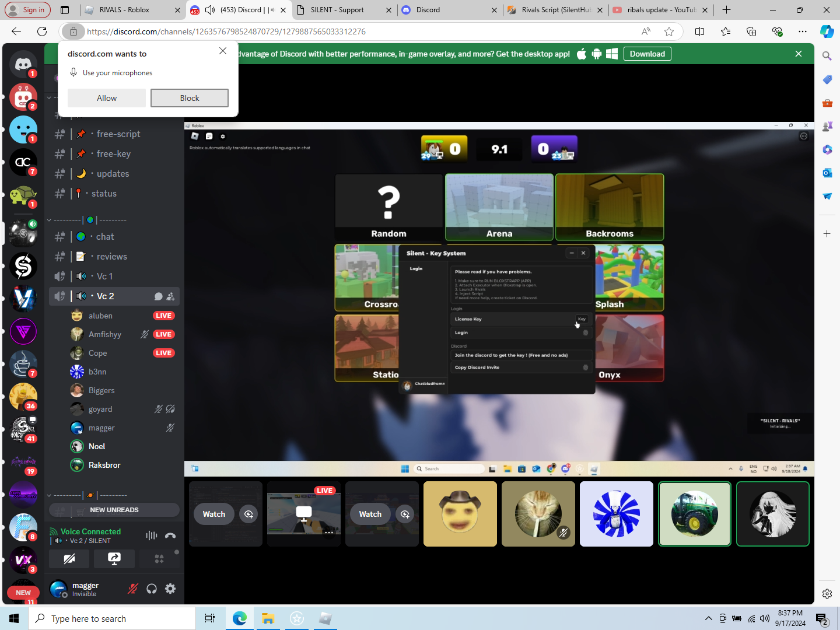Allow microphone access for discord.com
This screenshot has width=840, height=630.
(107, 98)
